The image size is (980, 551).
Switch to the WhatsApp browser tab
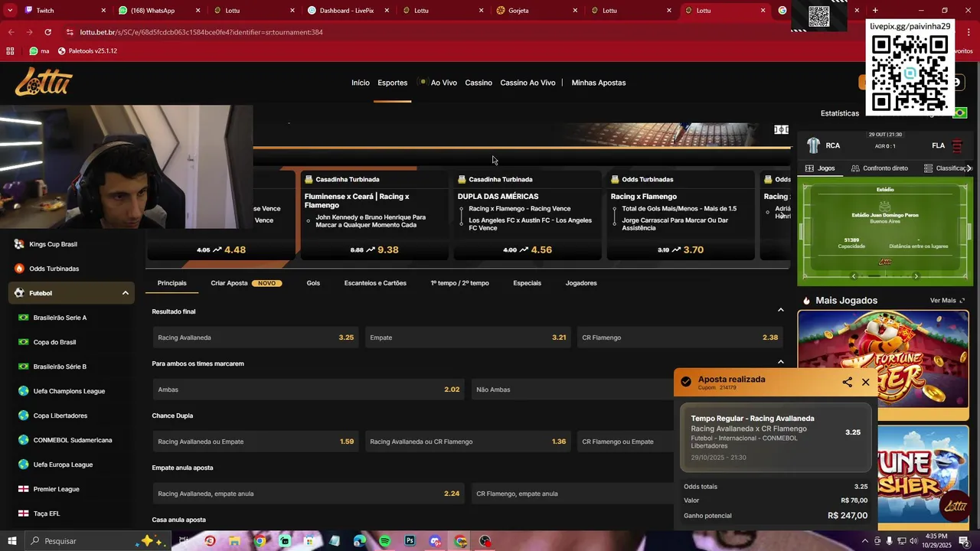[x=159, y=11]
